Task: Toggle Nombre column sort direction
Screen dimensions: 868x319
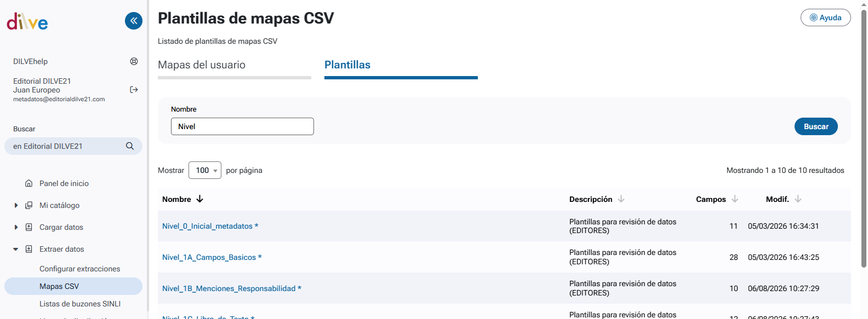Action: coord(200,199)
